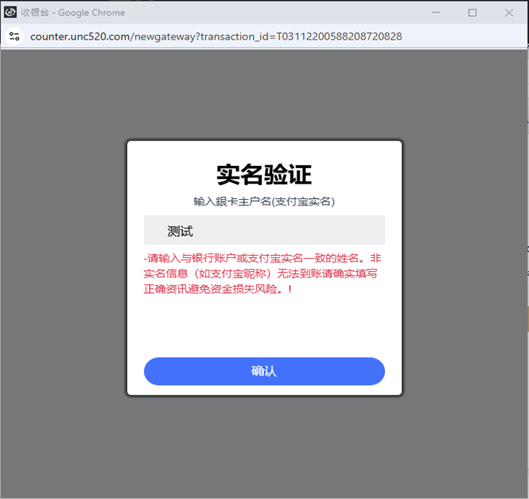Click the red warning line mentioning 支付宝昵称
This screenshot has width=529, height=499.
(x=260, y=273)
